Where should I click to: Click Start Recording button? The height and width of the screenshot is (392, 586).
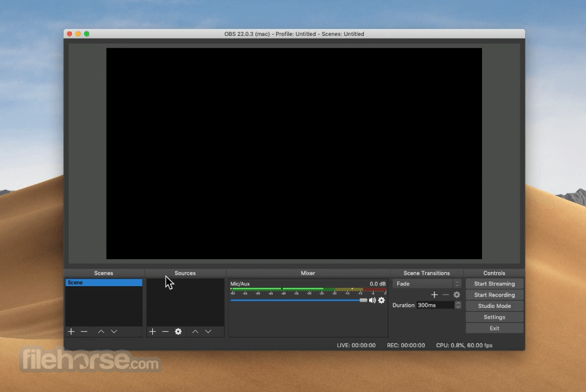point(494,295)
